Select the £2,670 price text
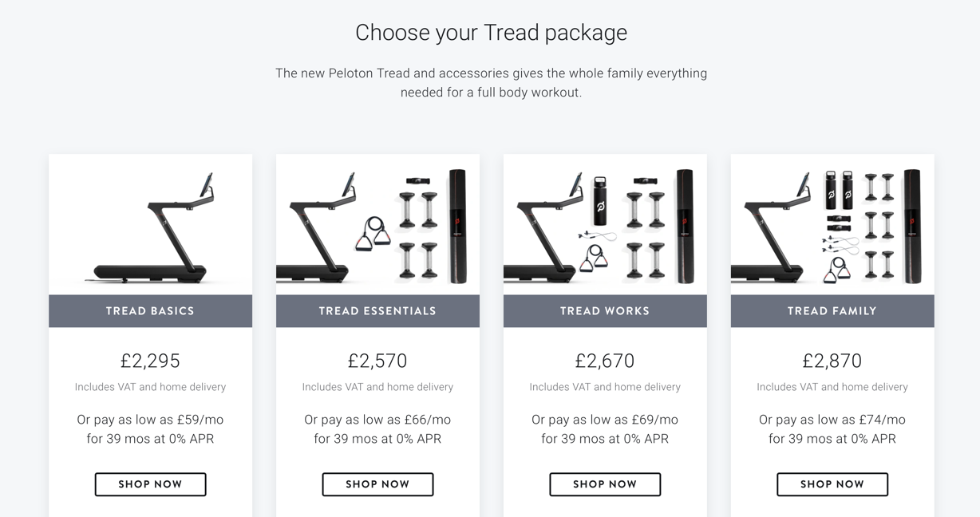The image size is (980, 517). pos(605,361)
